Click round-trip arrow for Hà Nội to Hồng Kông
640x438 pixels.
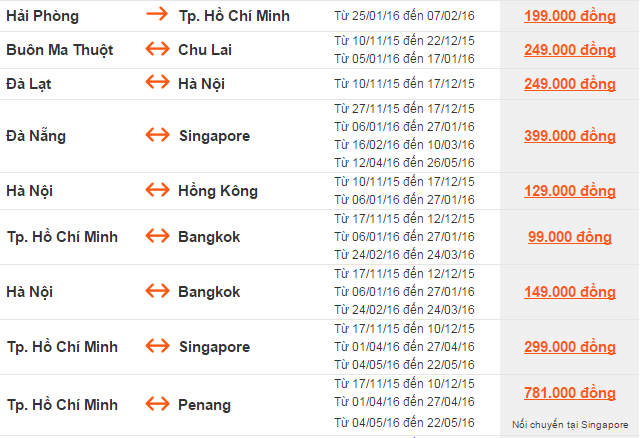158,190
